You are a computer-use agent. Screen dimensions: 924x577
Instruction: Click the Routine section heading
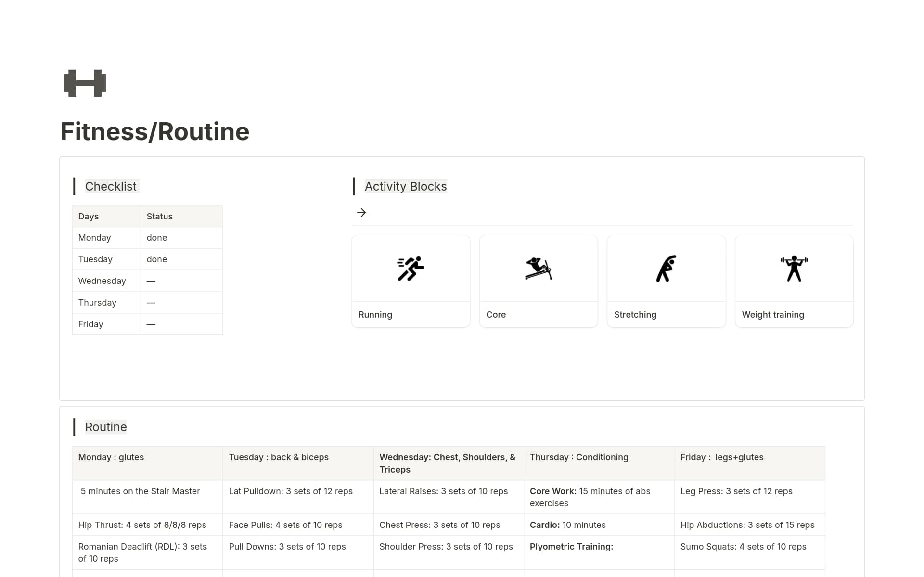coord(105,427)
